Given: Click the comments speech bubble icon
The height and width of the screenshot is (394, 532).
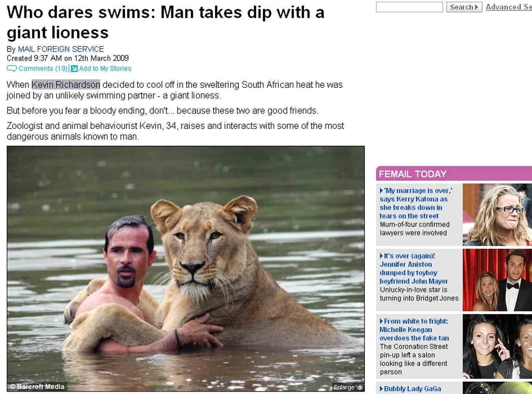Looking at the screenshot, I should click(x=12, y=69).
